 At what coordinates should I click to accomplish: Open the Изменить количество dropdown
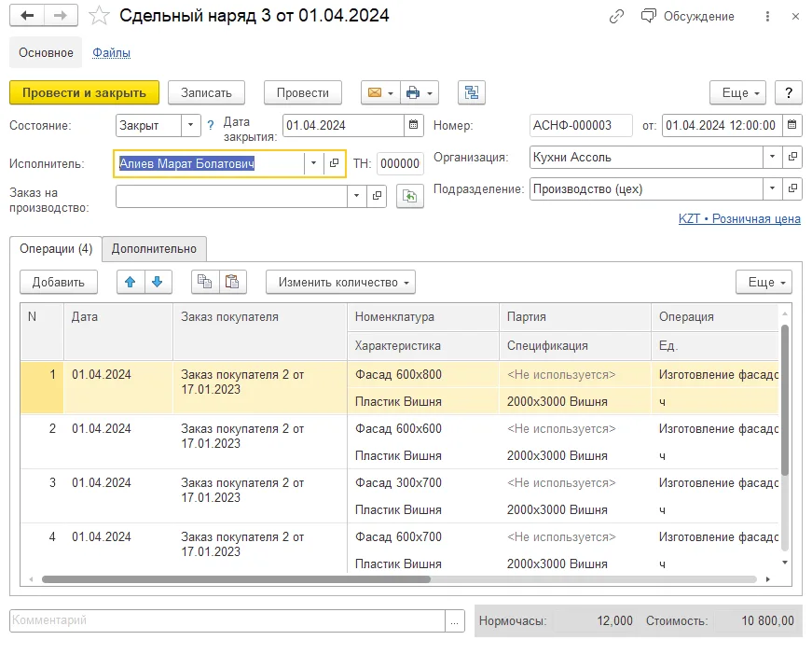click(341, 282)
